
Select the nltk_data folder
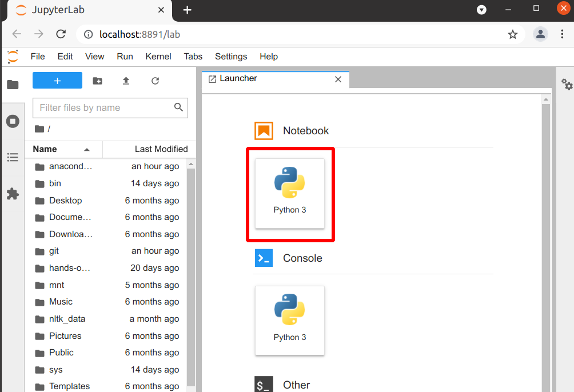tap(106, 319)
